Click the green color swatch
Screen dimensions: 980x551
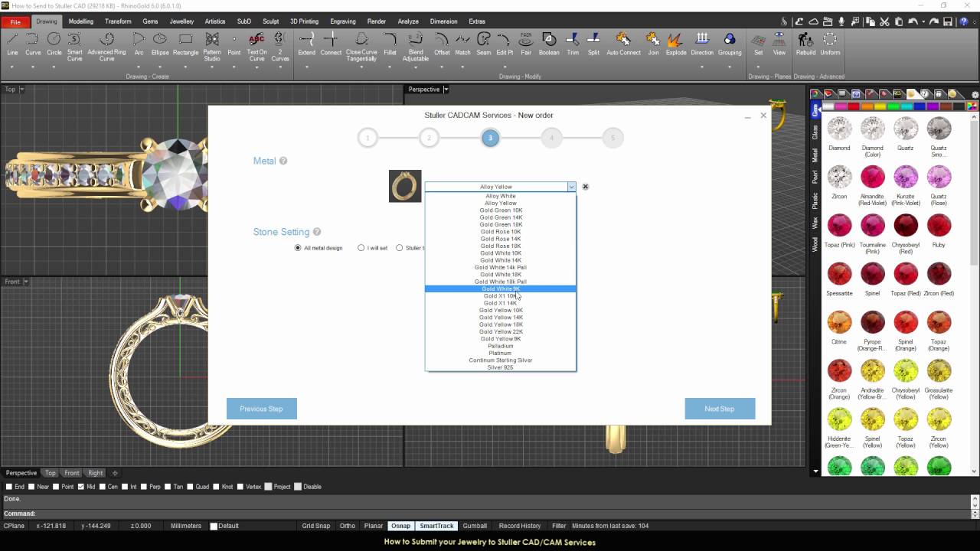click(x=893, y=106)
